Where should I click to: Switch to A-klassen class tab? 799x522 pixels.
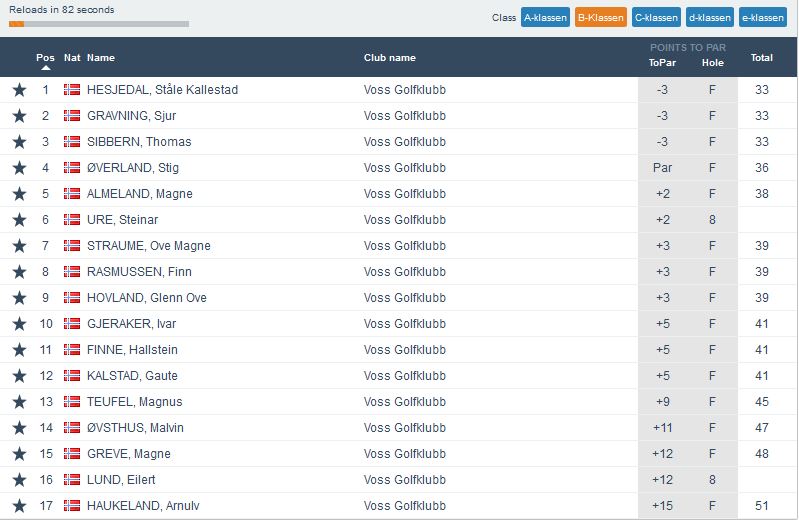545,18
